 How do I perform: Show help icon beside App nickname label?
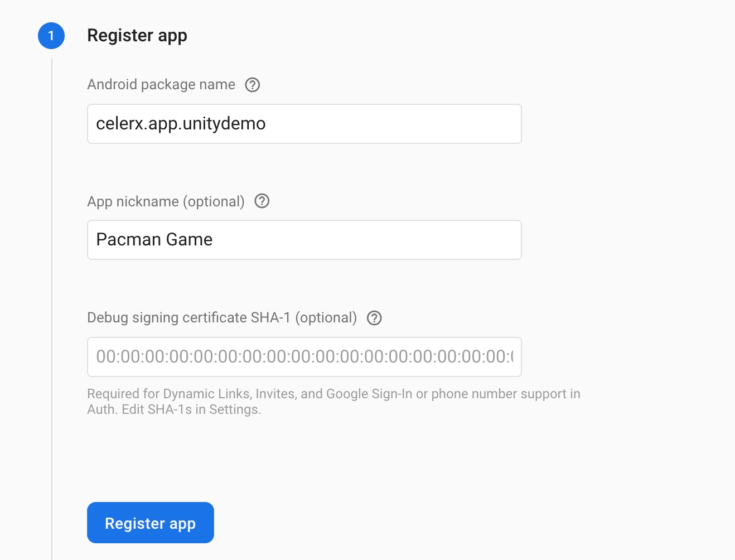[x=262, y=201]
